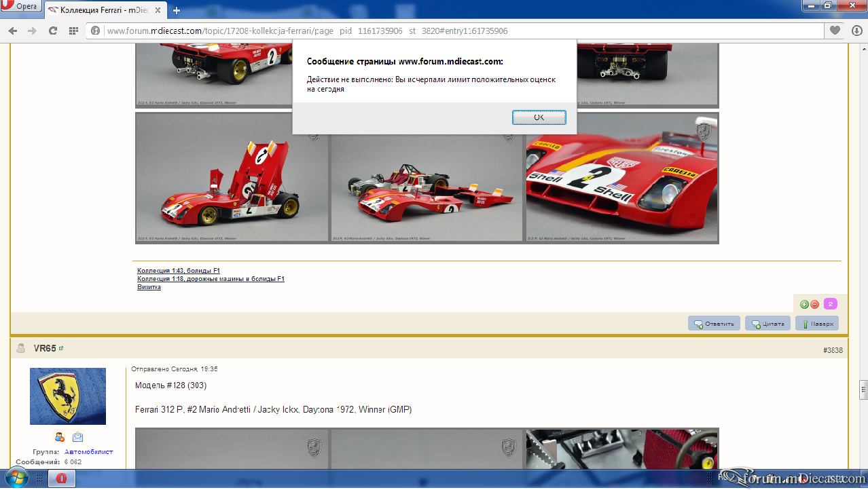
Task: Focus the address bar URL field
Action: coord(455,31)
